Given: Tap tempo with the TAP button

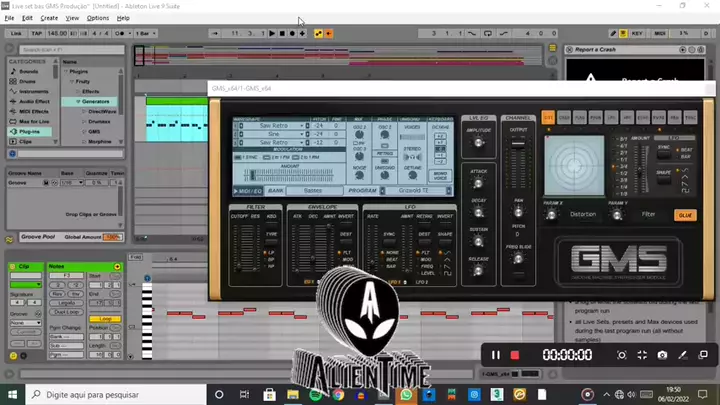Looking at the screenshot, I should (x=36, y=34).
